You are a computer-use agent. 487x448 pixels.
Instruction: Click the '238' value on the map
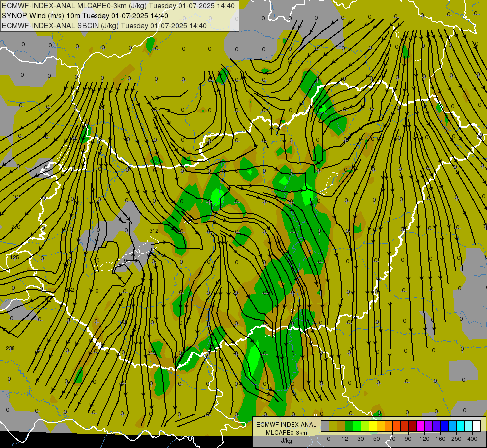tap(10, 348)
